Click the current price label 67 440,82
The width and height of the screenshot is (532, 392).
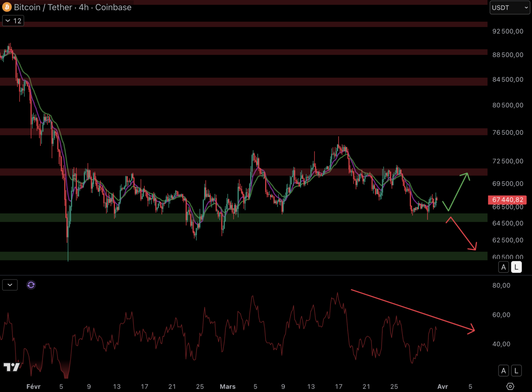[x=507, y=200]
